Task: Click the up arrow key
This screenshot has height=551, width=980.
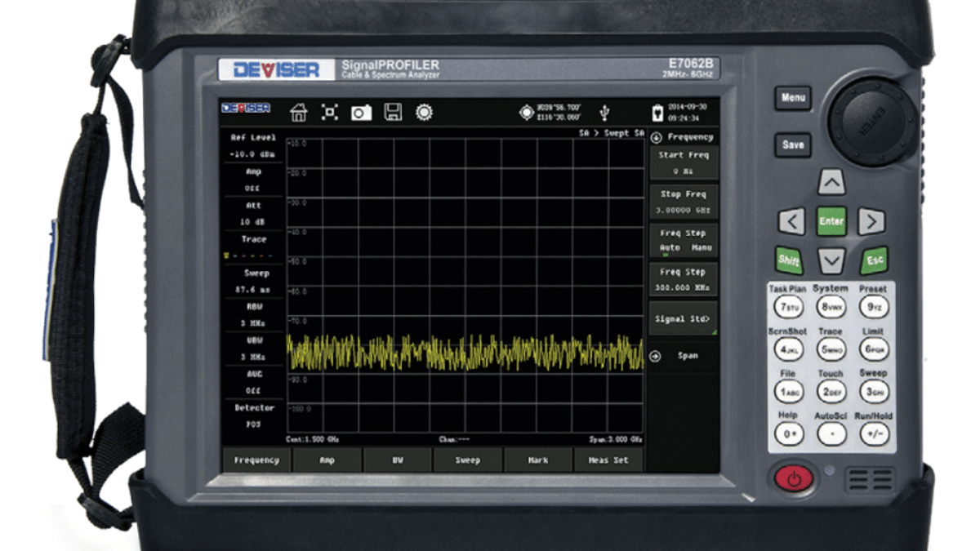Action: (x=831, y=182)
